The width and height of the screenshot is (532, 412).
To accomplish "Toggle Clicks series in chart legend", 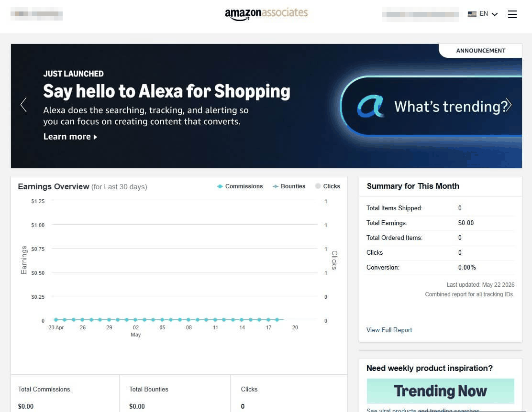I will 327,186.
